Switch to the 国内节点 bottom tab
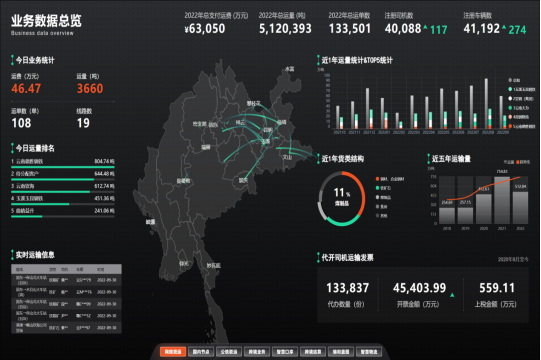This screenshot has width=541, height=360. [201, 352]
